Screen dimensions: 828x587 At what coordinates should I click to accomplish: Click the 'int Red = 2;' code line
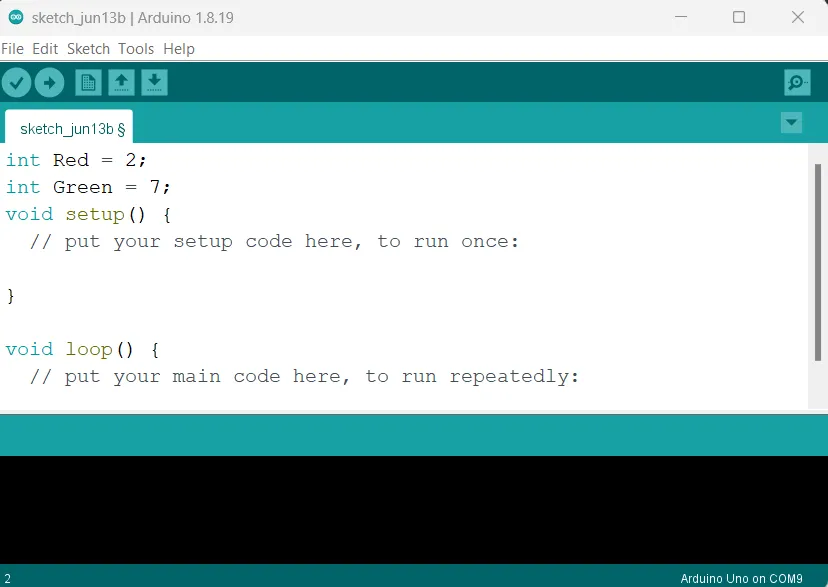76,160
